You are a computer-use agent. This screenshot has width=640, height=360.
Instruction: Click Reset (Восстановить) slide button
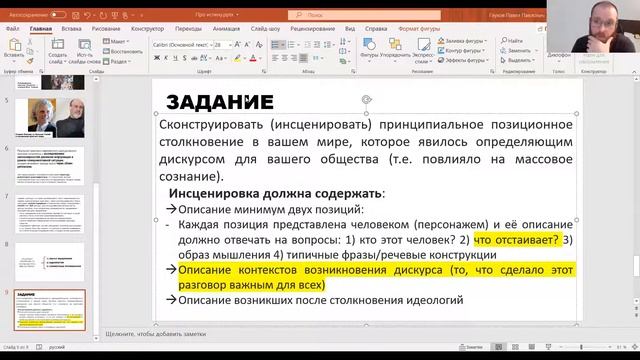tap(122, 51)
